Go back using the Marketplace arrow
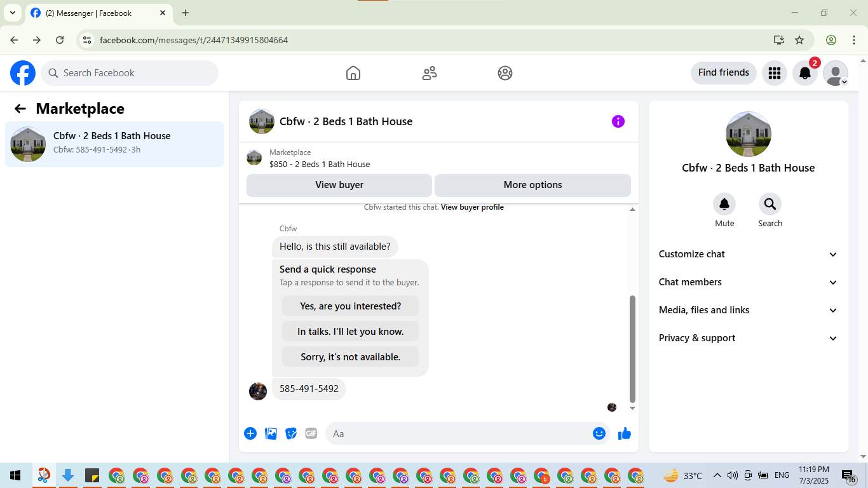The image size is (868, 488). (x=20, y=109)
